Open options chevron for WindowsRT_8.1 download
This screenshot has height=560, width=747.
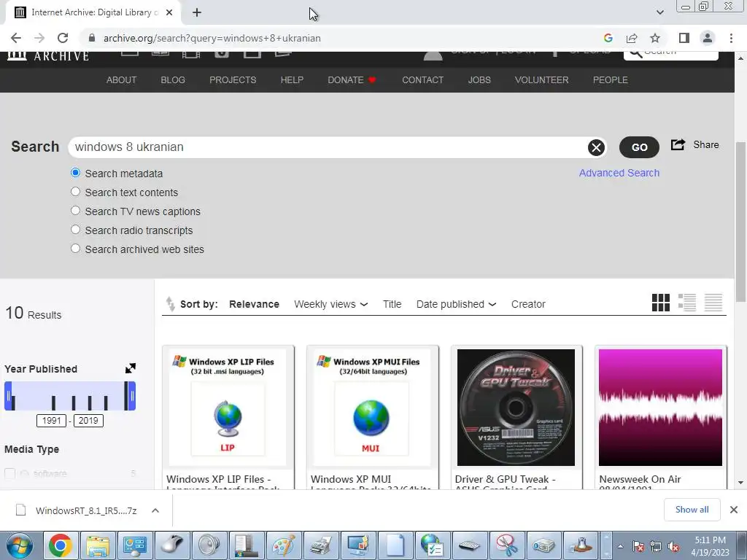(x=155, y=510)
